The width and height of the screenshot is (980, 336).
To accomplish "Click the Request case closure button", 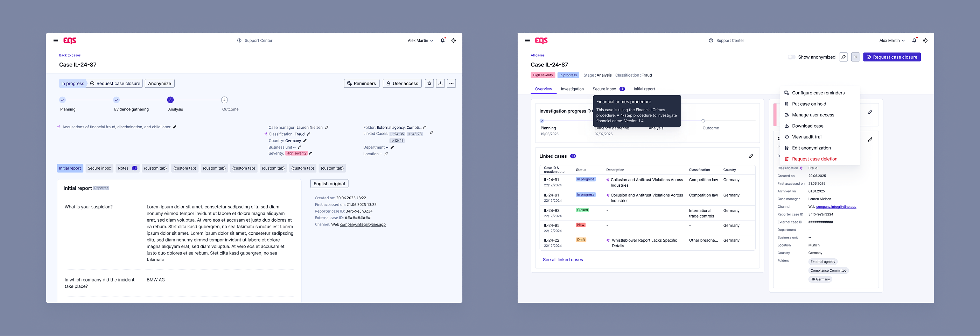I will (x=892, y=57).
